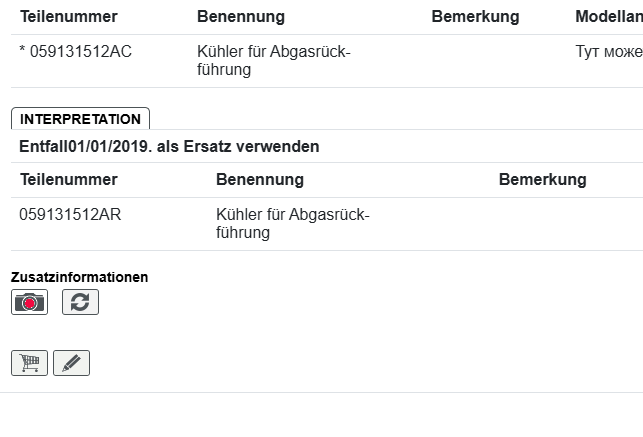Screen dimensions: 643x437
Task: Click the pencil edit icon
Action: tap(71, 363)
